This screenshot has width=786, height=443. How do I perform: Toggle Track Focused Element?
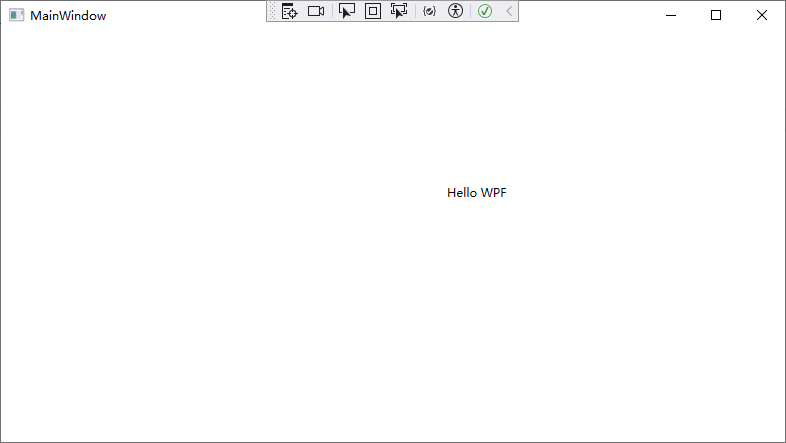tap(399, 11)
